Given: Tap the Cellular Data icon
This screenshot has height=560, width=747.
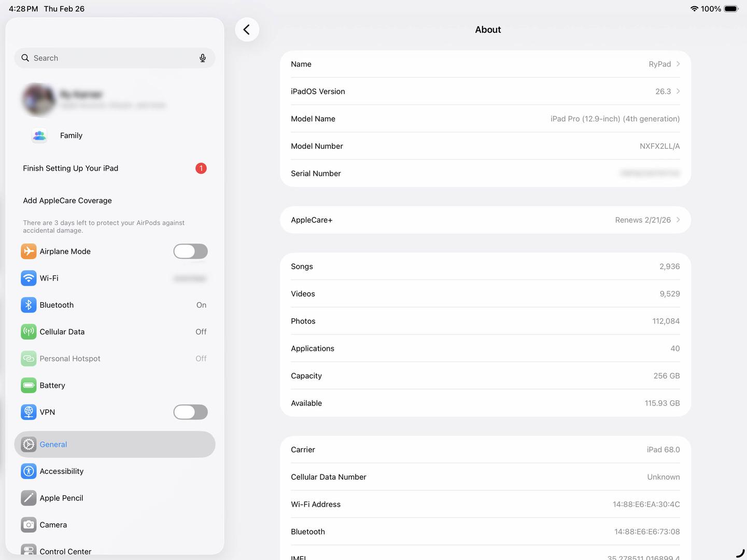Looking at the screenshot, I should click(29, 332).
